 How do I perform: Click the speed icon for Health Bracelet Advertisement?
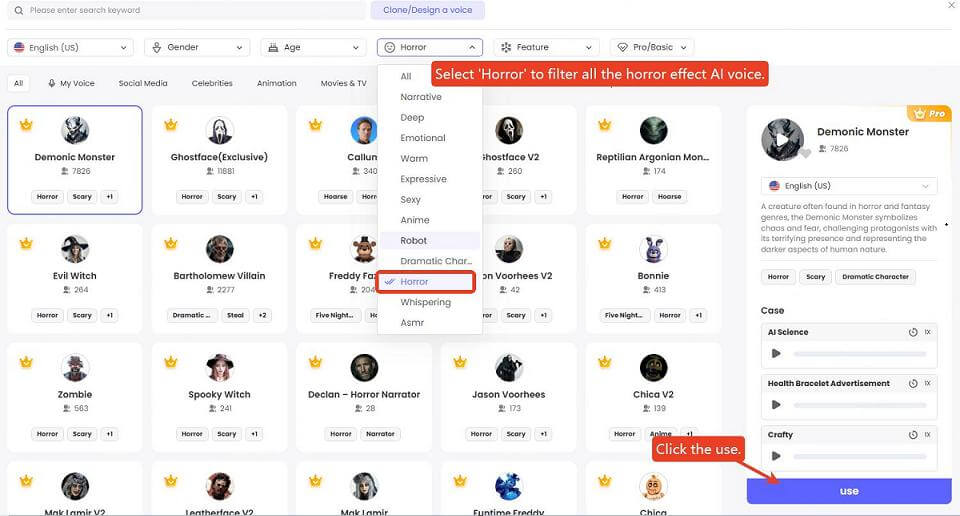[x=913, y=383]
